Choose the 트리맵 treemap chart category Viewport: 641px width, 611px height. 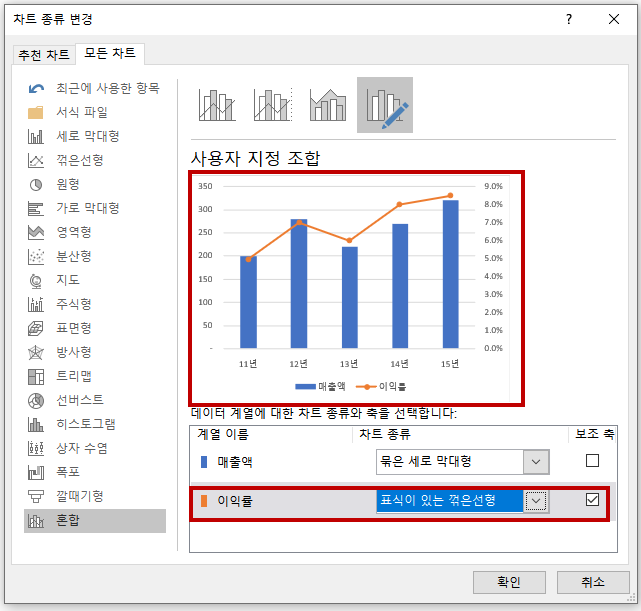pos(95,376)
